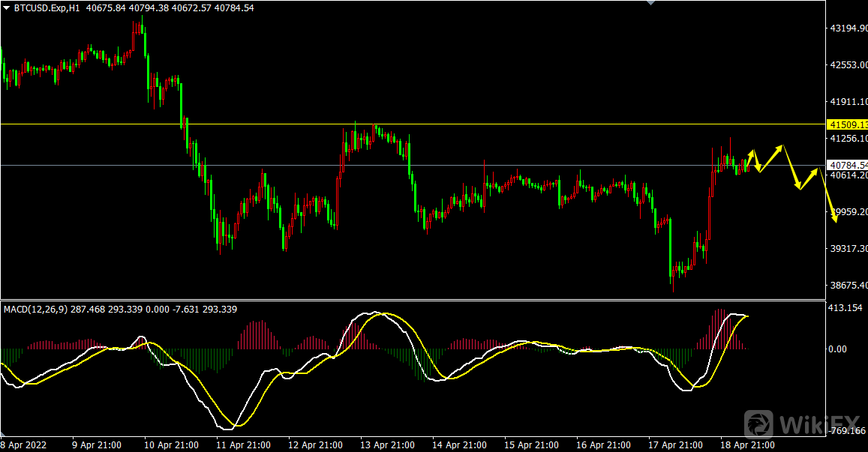This screenshot has width=868, height=452.
Task: Click the BTCUSD.Exp,H1 chart title
Action: pos(47,8)
